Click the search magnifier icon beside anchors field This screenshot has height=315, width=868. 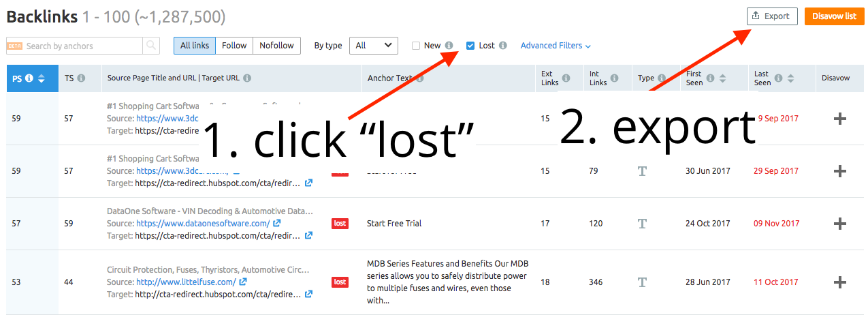(x=151, y=46)
